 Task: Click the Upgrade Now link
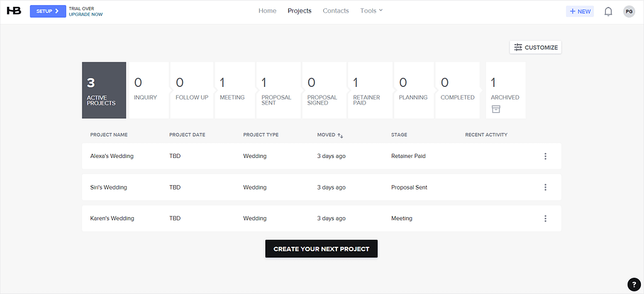coord(86,14)
